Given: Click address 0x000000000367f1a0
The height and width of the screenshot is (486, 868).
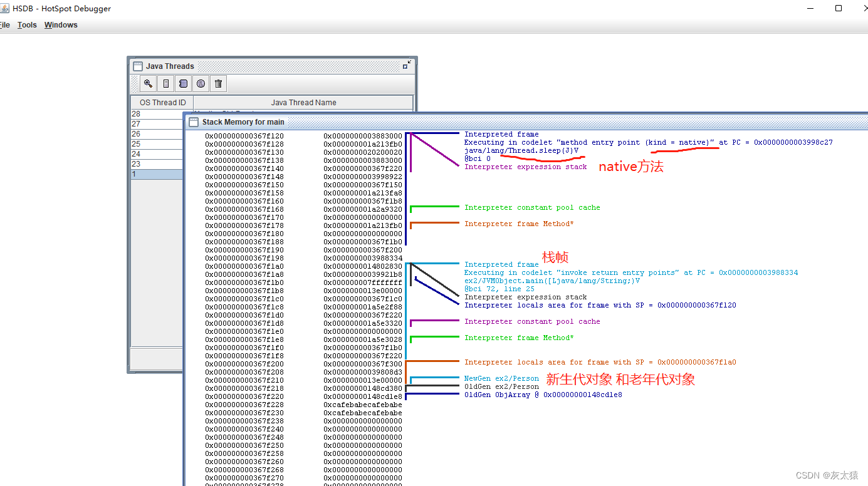Looking at the screenshot, I should [244, 266].
